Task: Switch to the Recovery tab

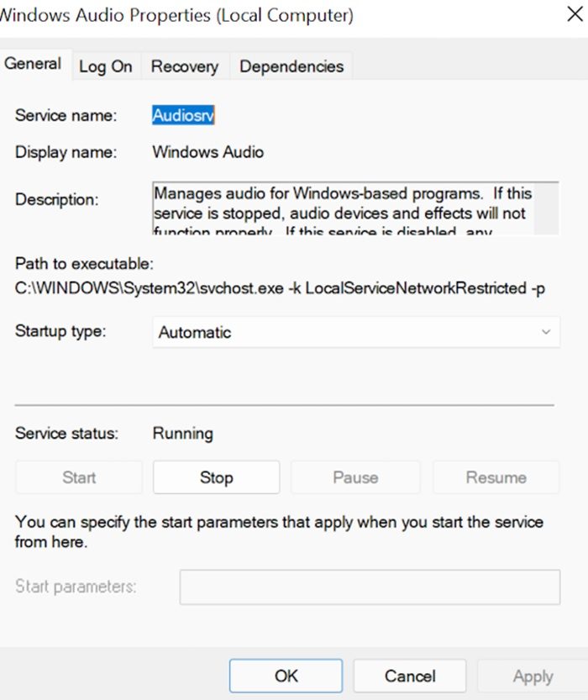Action: coord(185,67)
